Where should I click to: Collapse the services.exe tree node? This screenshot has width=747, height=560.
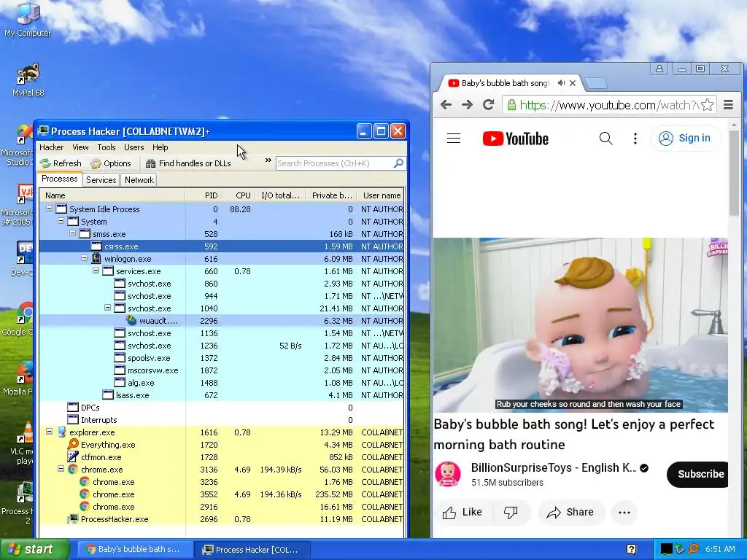96,271
